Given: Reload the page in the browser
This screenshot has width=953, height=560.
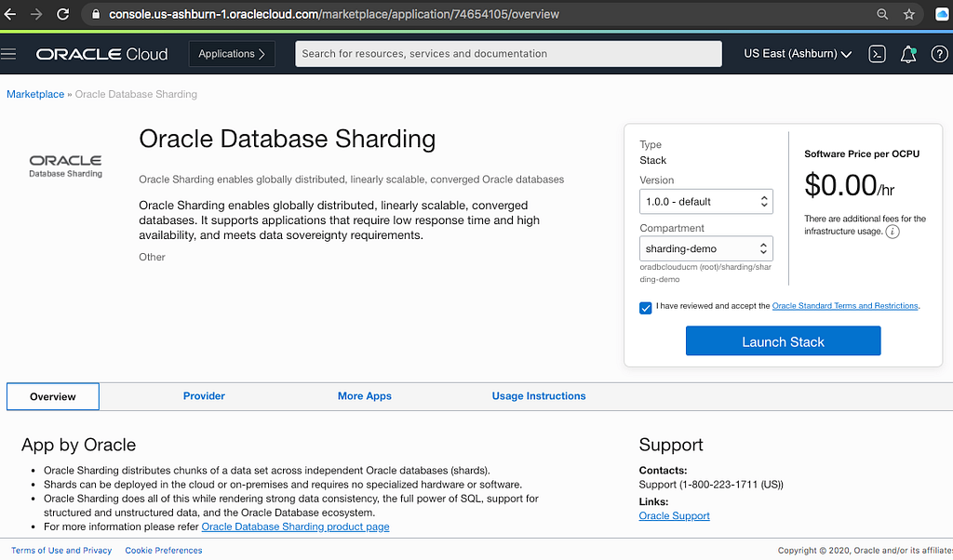Looking at the screenshot, I should pos(63,15).
